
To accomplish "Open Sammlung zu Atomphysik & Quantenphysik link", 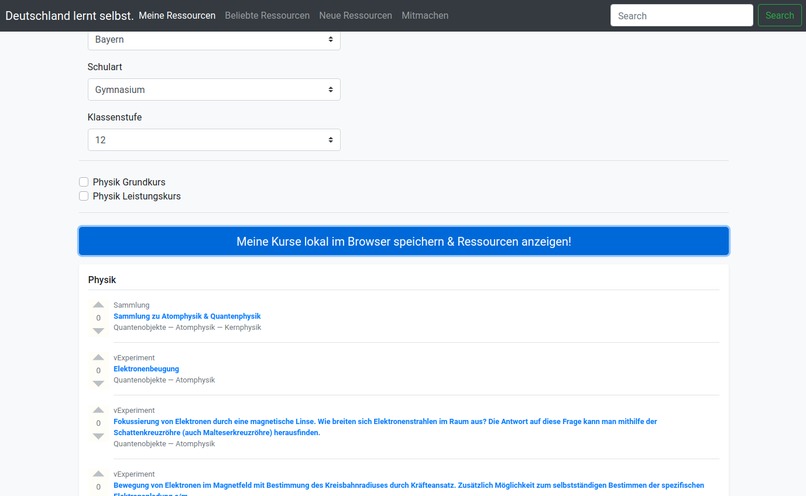I will (x=187, y=316).
